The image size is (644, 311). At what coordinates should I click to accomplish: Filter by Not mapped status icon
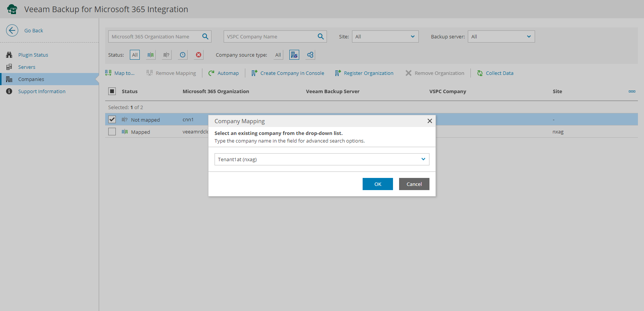click(166, 55)
